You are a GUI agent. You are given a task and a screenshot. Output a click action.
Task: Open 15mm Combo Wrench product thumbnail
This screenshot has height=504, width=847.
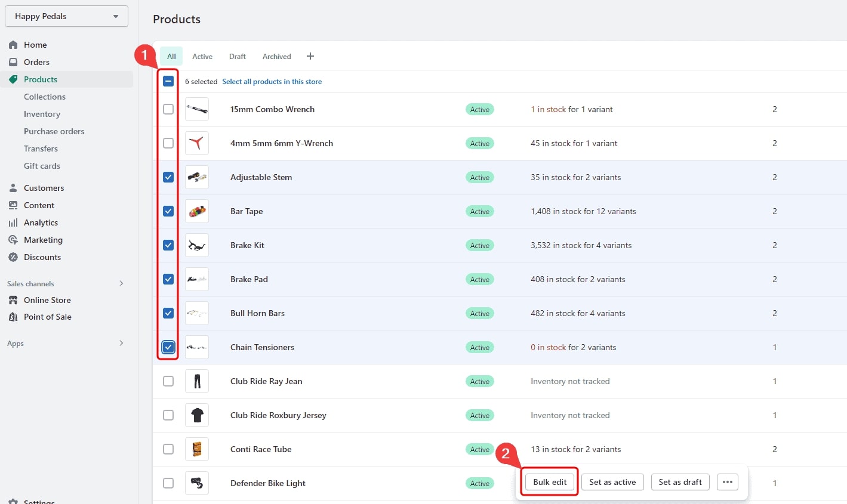pos(197,109)
